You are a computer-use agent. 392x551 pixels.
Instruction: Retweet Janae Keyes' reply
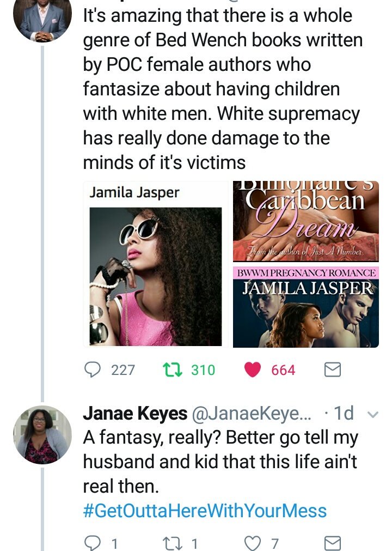[173, 543]
